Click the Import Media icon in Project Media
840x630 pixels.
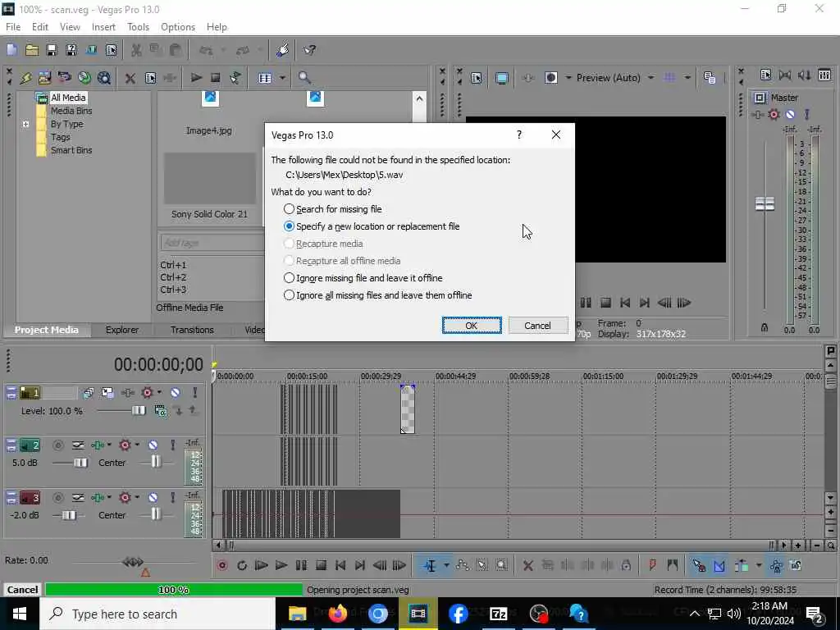[x=44, y=78]
